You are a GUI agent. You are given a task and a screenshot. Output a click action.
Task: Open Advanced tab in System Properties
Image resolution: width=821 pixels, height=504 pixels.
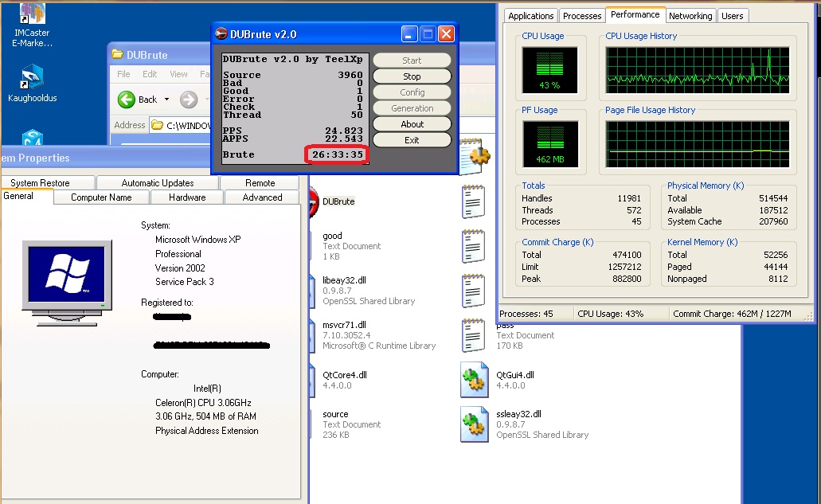[x=262, y=197]
